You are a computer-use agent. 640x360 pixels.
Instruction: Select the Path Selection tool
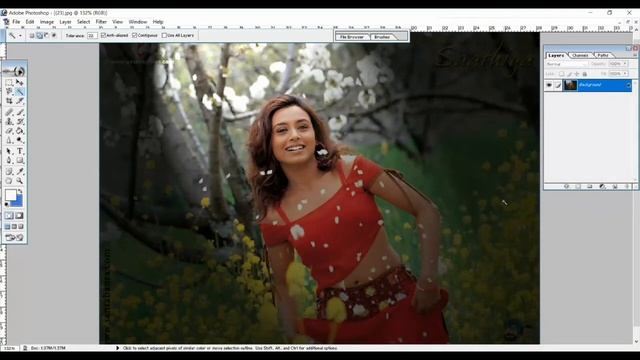pos(9,151)
